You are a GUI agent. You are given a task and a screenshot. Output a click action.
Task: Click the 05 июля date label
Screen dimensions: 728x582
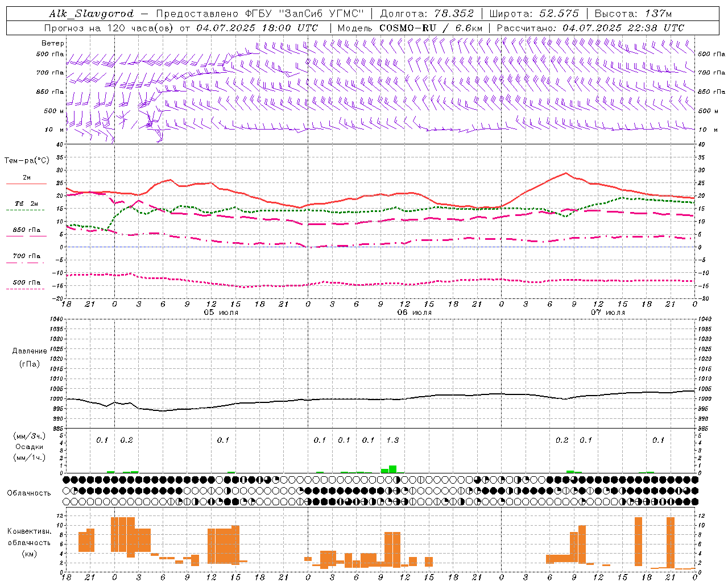pos(221,313)
